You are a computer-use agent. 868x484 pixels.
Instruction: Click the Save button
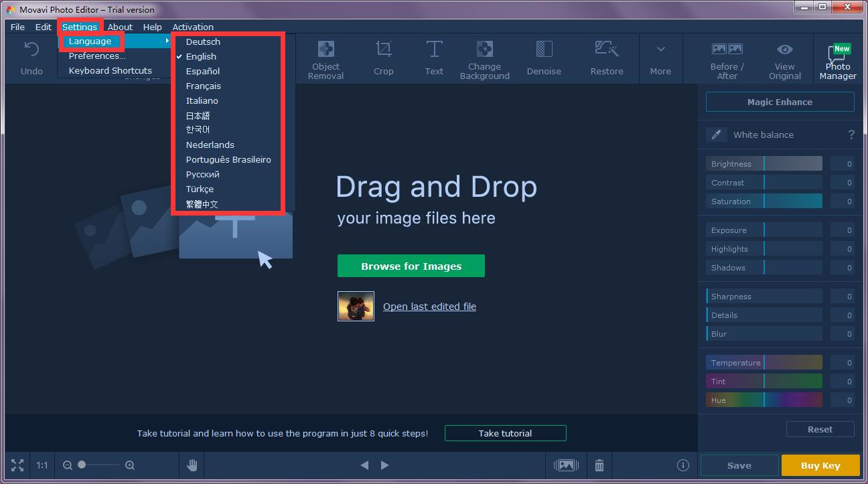[x=739, y=465]
